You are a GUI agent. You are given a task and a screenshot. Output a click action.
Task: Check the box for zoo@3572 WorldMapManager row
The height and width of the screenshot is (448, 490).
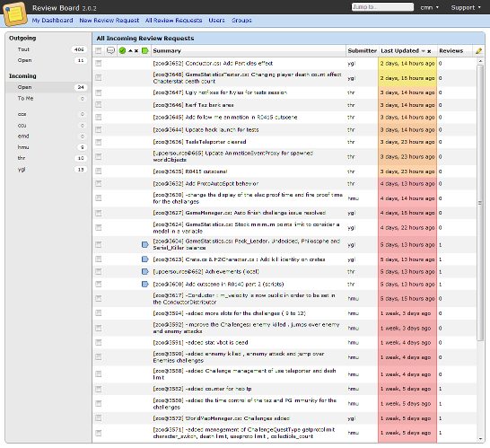tap(99, 418)
